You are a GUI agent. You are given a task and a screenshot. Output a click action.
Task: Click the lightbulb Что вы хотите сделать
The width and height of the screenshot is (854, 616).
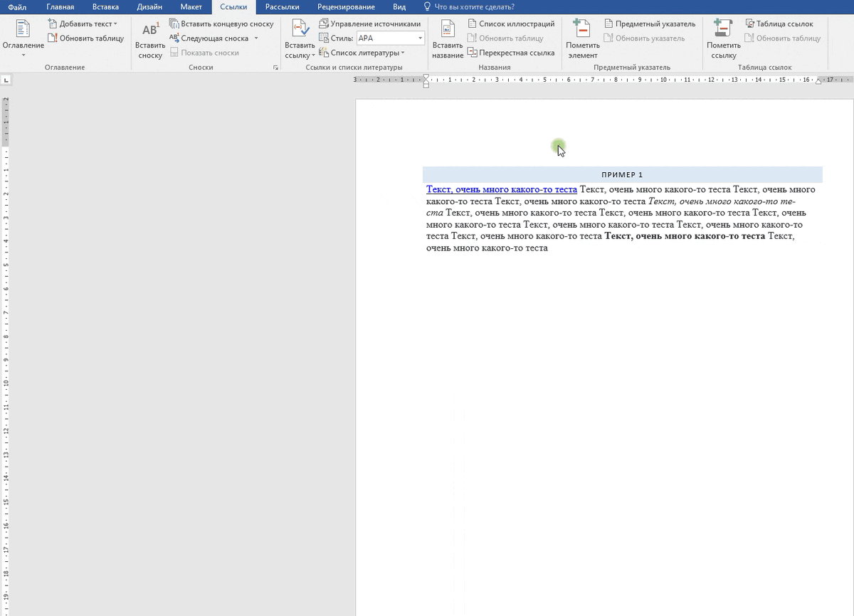coord(427,7)
